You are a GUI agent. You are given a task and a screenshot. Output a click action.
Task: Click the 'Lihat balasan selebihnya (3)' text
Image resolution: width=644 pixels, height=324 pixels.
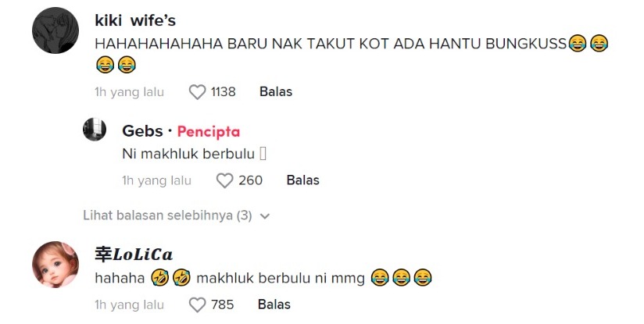coord(167,215)
